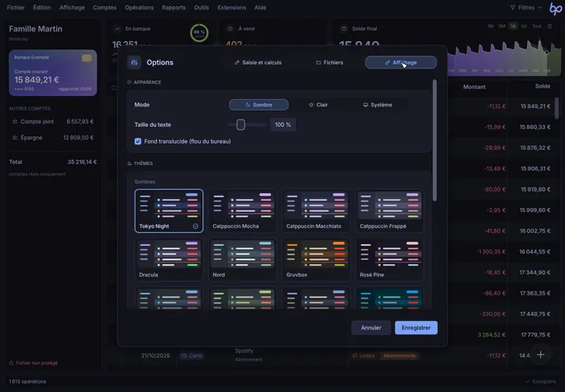Viewport: 565px width, 392px height.
Task: Click the Options dialog vertical scrollbar
Action: click(x=434, y=140)
